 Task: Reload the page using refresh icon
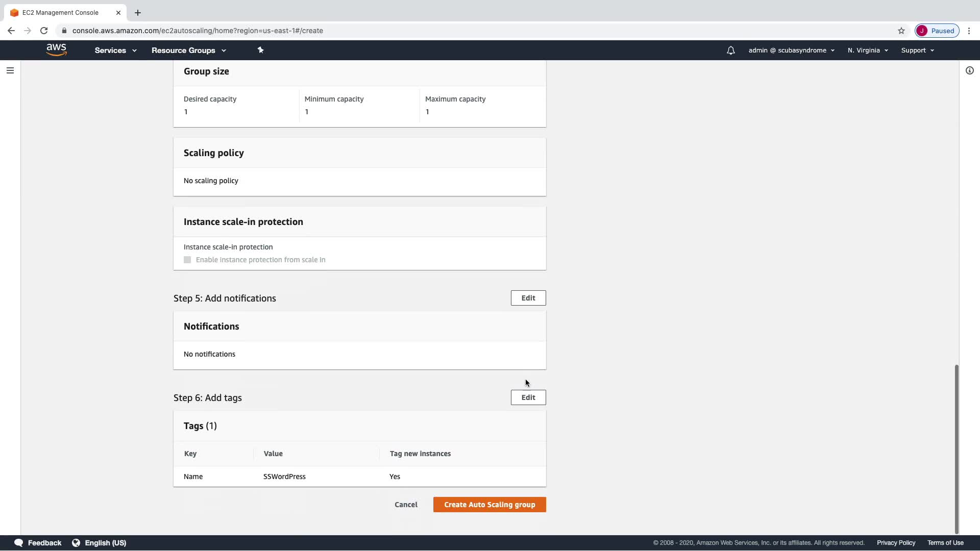pyautogui.click(x=44, y=31)
